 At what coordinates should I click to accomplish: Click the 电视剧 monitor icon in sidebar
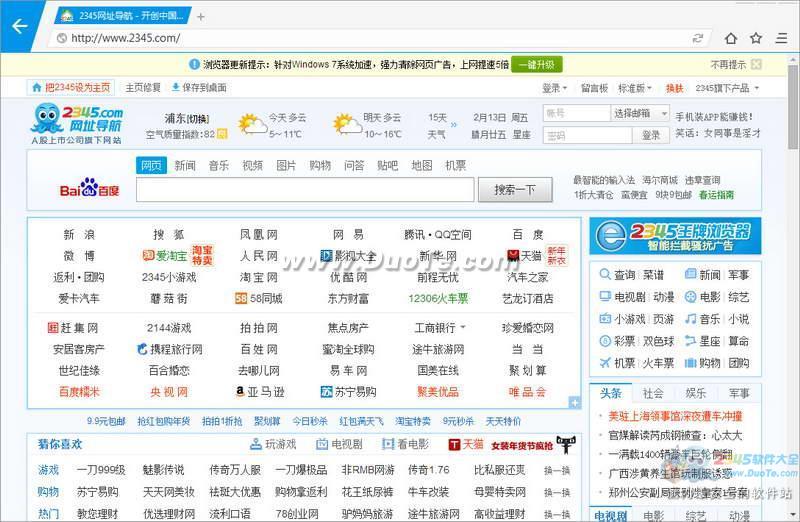coord(605,296)
